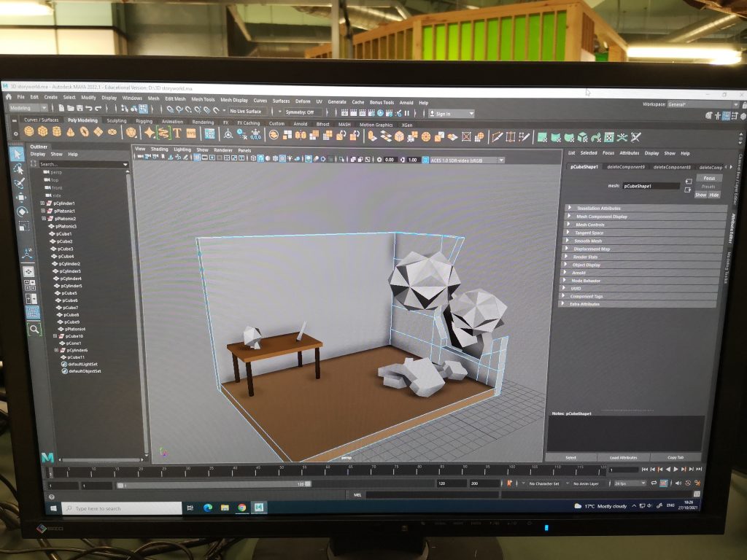Open Maya from Windows taskbar

pos(259,507)
